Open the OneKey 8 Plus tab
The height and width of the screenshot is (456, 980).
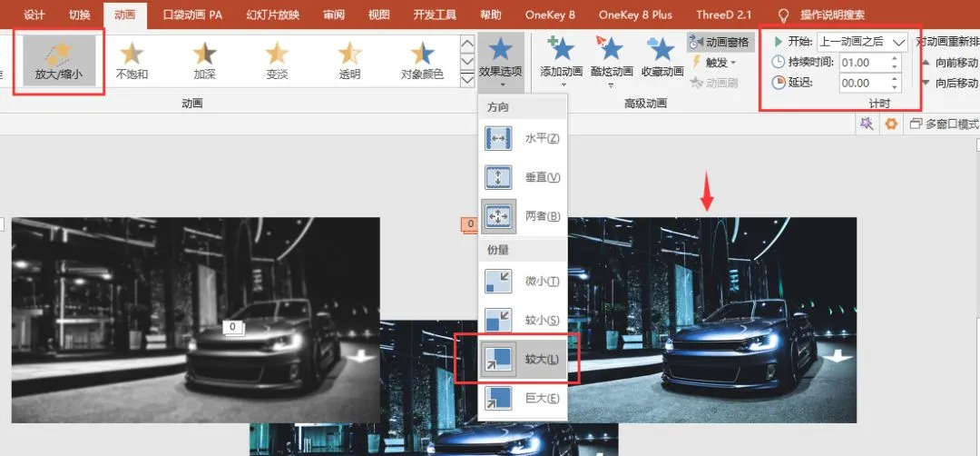pos(635,15)
